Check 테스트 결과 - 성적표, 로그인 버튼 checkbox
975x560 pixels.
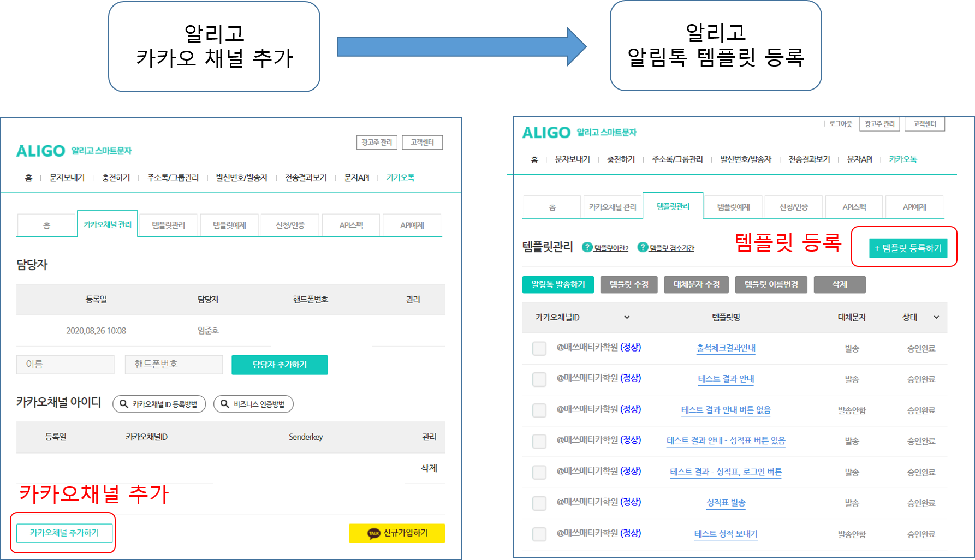coord(539,472)
